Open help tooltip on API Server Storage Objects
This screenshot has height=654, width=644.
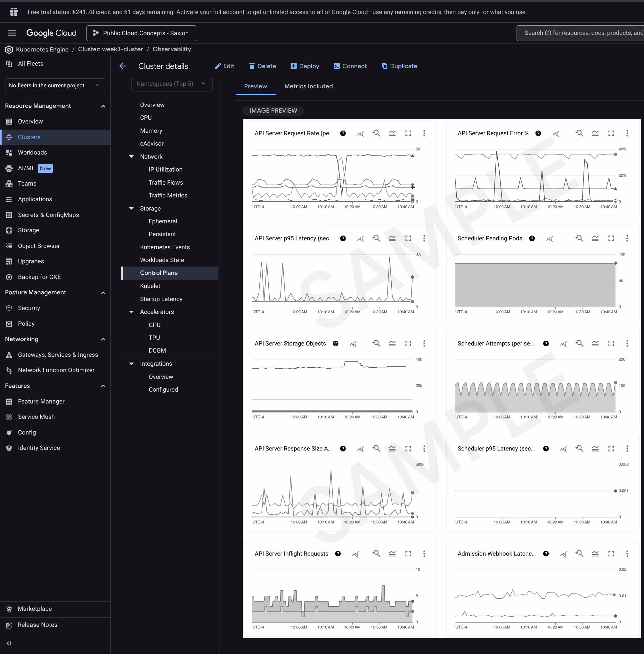[x=336, y=343]
